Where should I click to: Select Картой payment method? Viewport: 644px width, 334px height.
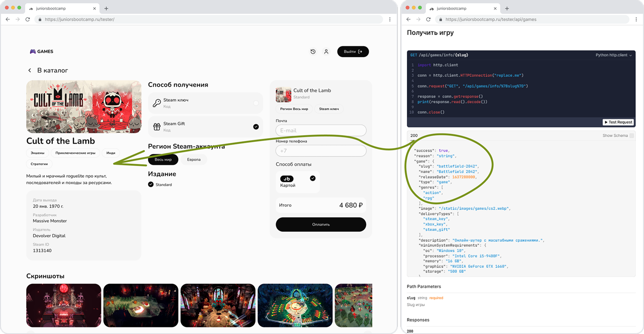tap(298, 182)
